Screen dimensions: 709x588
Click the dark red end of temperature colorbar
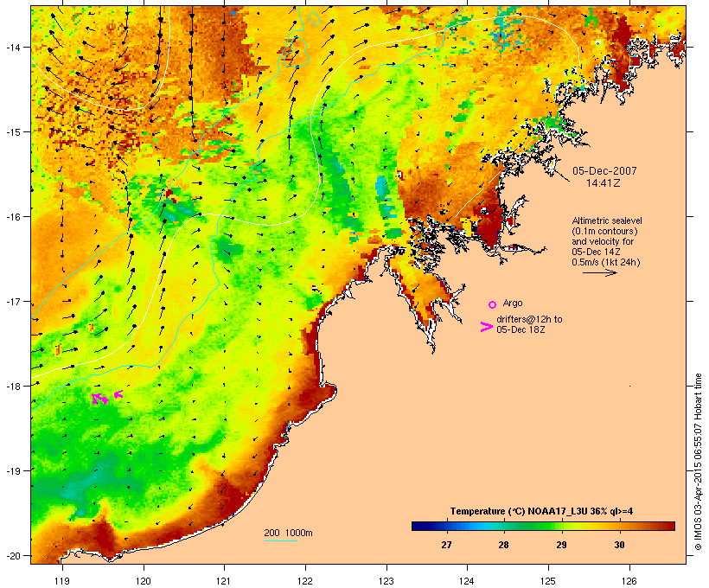coord(670,526)
